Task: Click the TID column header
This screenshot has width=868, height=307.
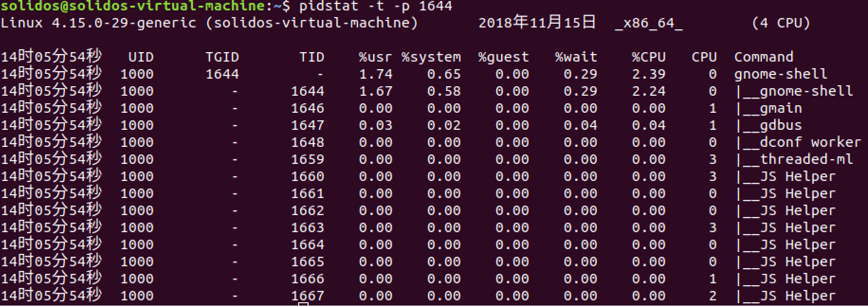Action: (311, 57)
